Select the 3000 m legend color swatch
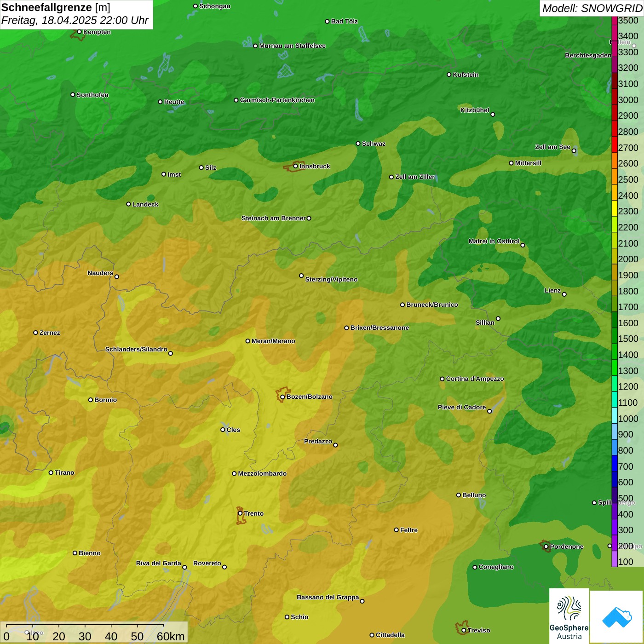 [x=615, y=97]
